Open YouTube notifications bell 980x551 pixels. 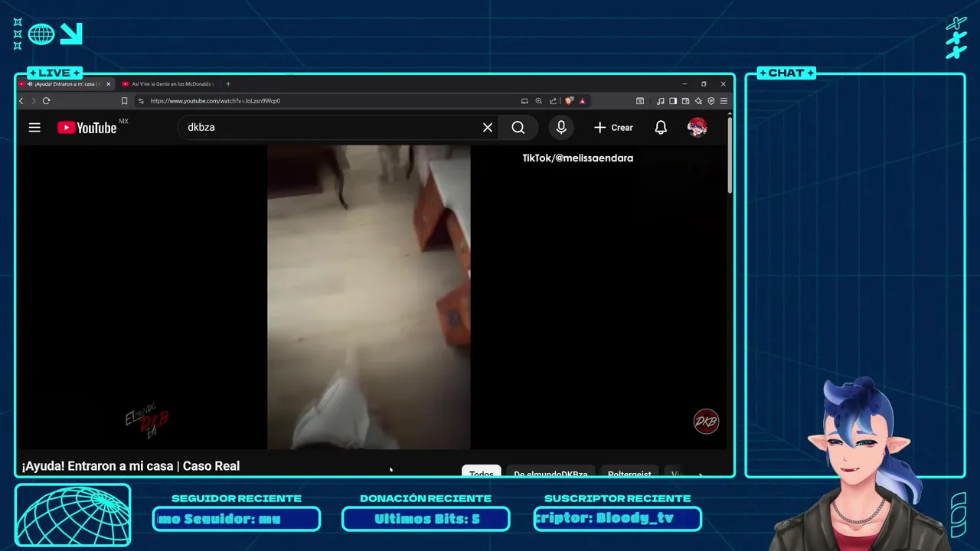(x=661, y=128)
